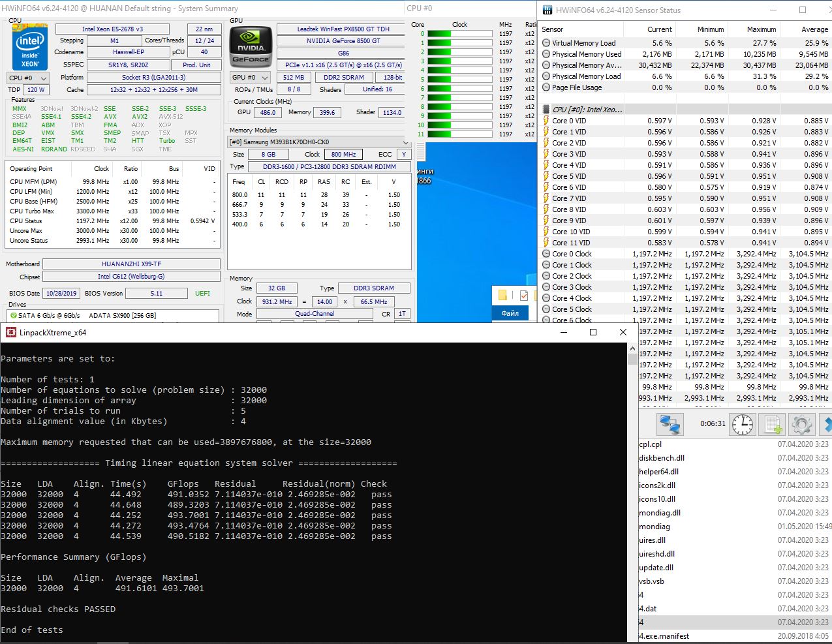Click the Sensor column header
832x644 pixels.
pyautogui.click(x=581, y=29)
